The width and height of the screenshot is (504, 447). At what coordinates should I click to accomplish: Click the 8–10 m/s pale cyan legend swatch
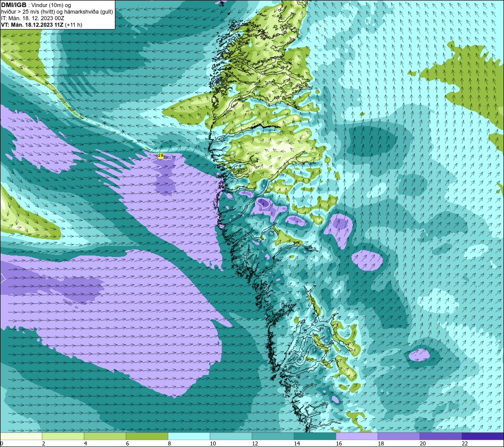tap(189, 436)
